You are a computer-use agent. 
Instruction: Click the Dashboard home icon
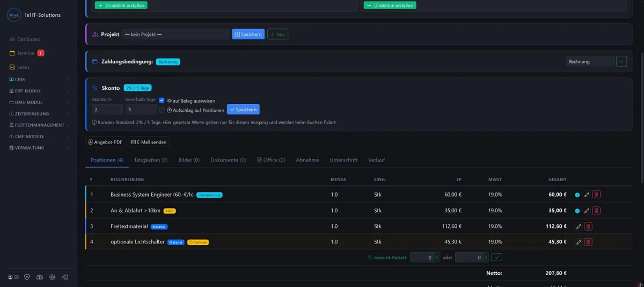pos(12,39)
